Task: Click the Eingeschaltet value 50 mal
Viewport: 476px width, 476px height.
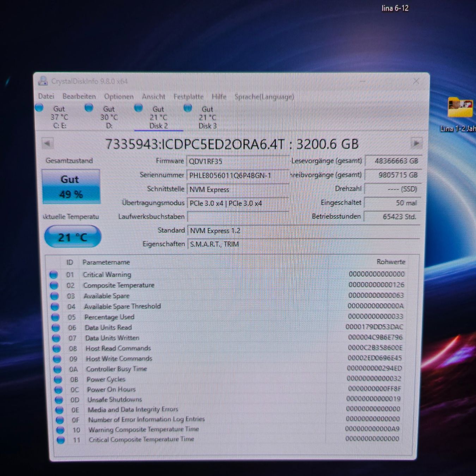Action: point(392,203)
